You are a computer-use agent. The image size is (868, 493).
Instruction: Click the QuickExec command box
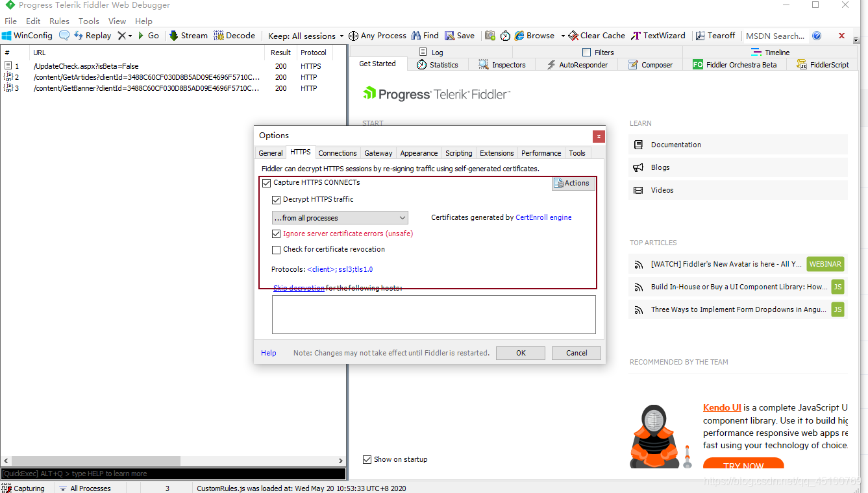click(x=173, y=474)
